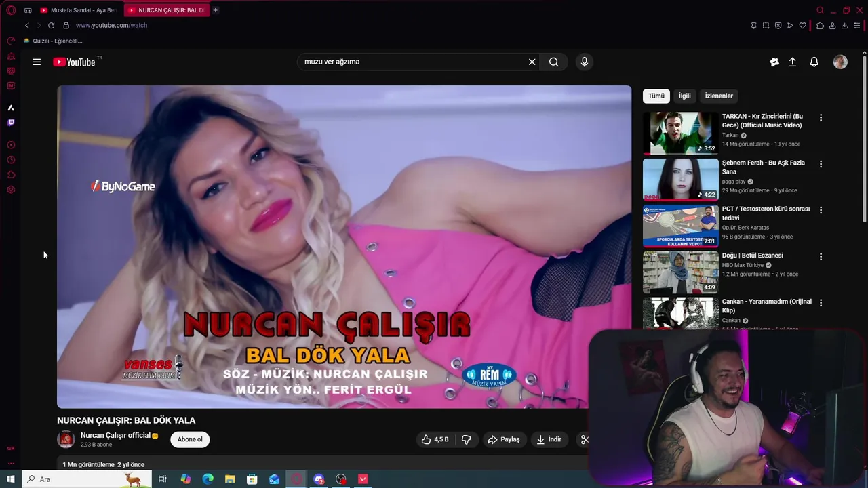The width and height of the screenshot is (868, 488).
Task: Open options for Doğu Betül Eczanesi video
Action: coord(821,257)
